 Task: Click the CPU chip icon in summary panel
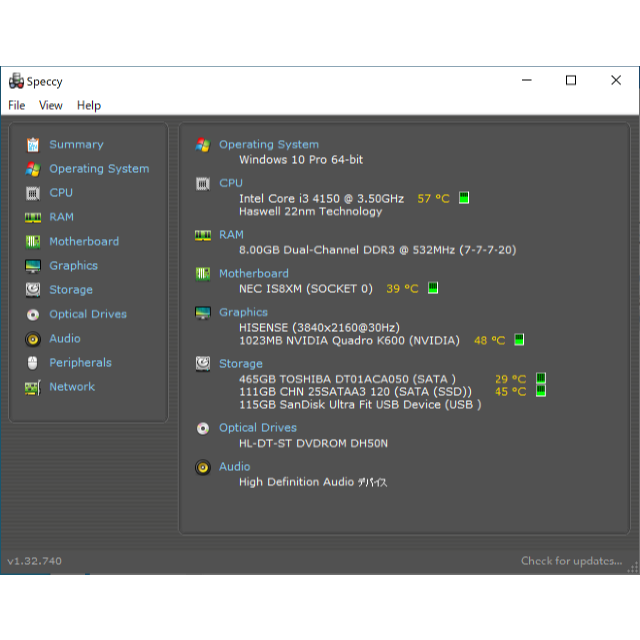coord(203,184)
